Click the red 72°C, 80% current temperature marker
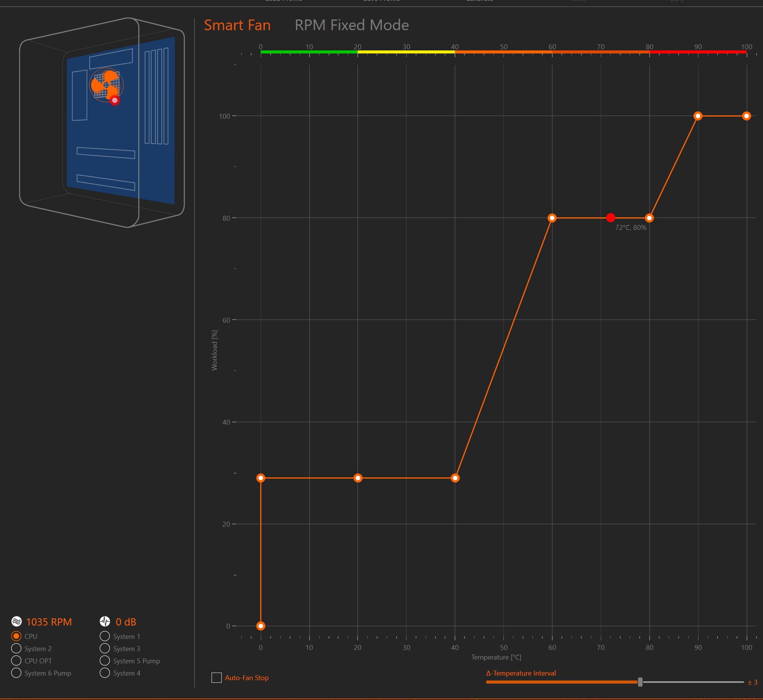The height and width of the screenshot is (700, 763). 610,218
